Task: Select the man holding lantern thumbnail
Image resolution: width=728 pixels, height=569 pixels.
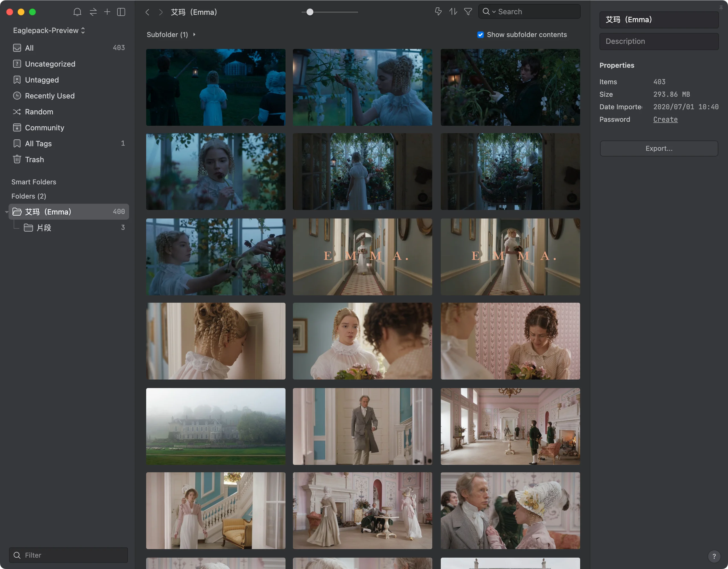Action: (510, 87)
